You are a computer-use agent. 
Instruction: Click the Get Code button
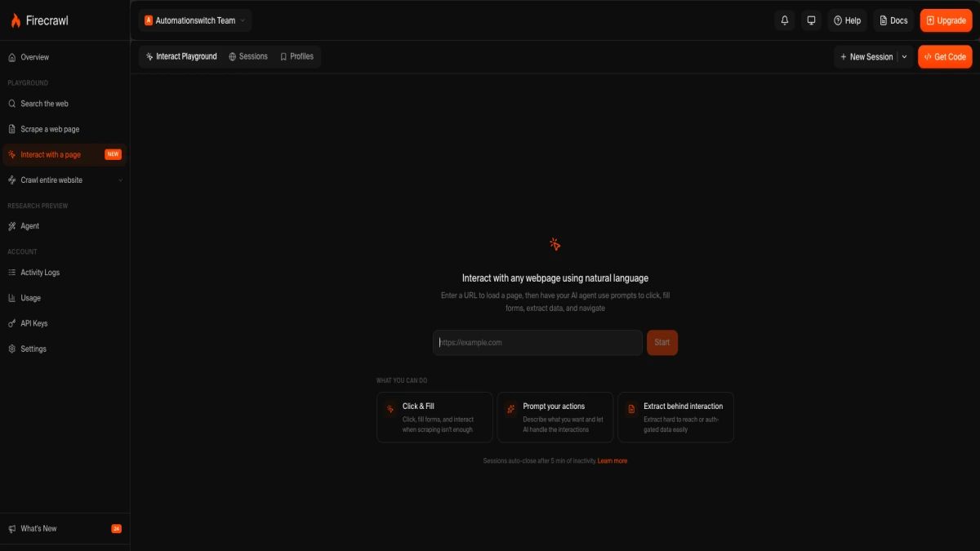point(945,56)
